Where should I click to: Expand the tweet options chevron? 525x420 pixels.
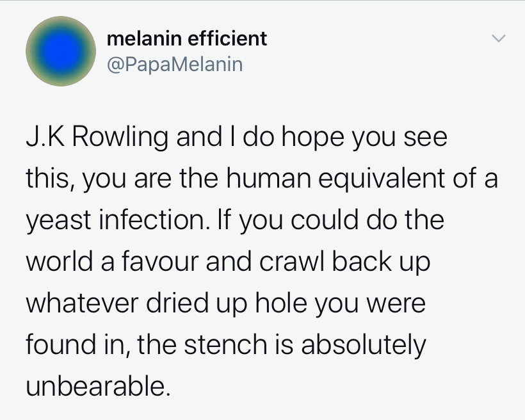498,40
